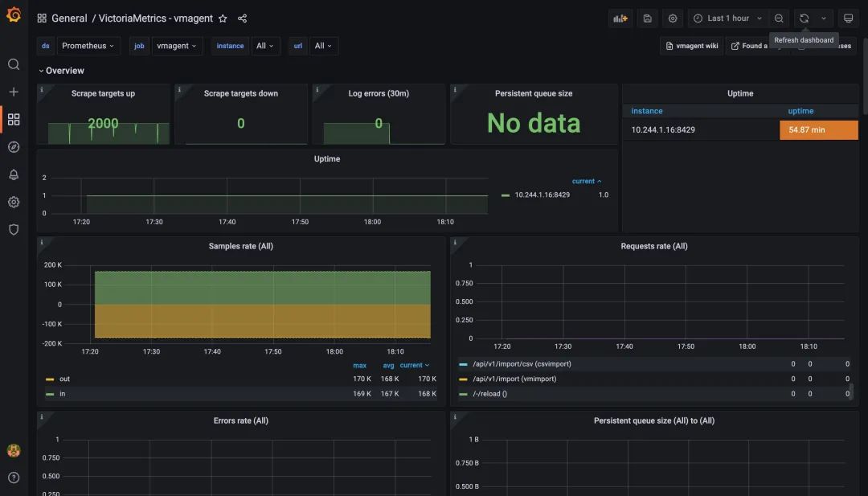
Task: Click the orange 54.87 min uptime cell
Action: click(x=818, y=129)
